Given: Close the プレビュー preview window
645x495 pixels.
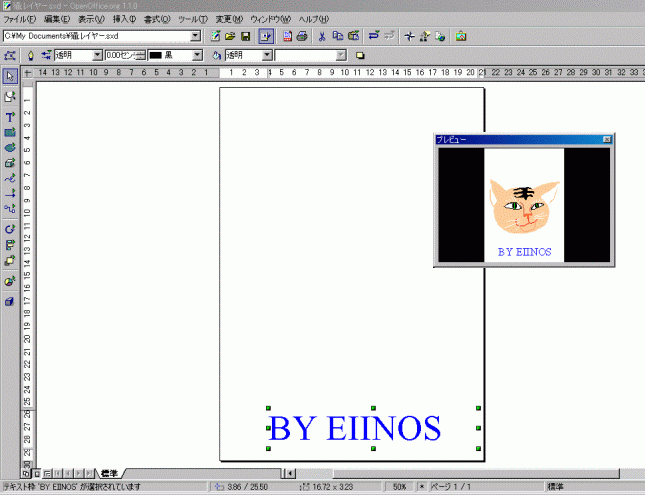Looking at the screenshot, I should (606, 141).
